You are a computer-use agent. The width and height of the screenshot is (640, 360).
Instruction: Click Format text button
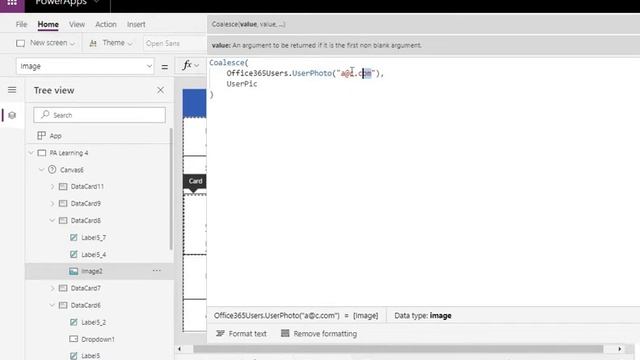(x=241, y=334)
